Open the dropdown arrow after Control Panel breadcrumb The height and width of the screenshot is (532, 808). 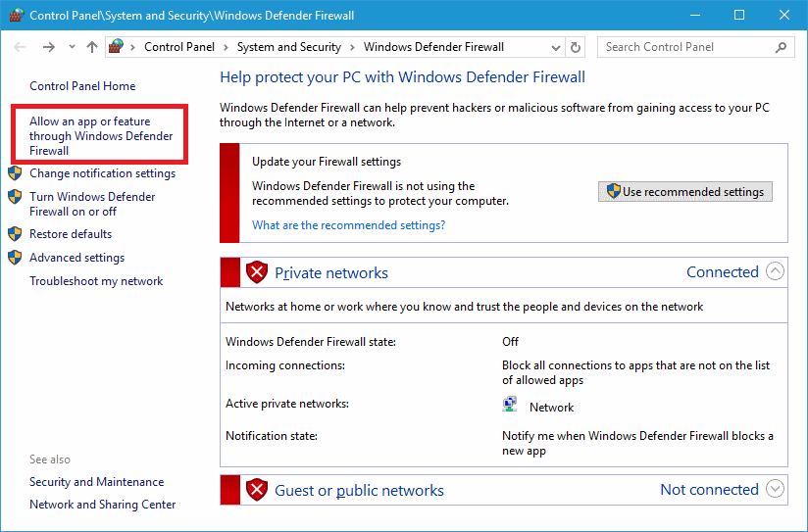click(x=226, y=47)
